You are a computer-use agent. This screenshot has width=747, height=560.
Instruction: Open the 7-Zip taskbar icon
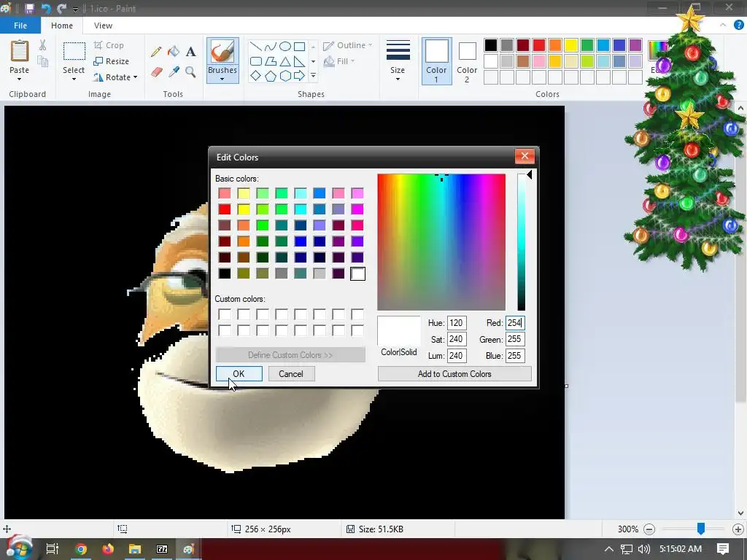(162, 549)
